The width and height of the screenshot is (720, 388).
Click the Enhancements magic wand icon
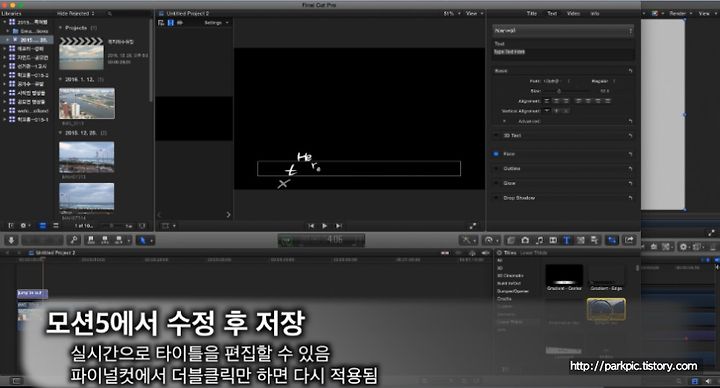coord(467,240)
